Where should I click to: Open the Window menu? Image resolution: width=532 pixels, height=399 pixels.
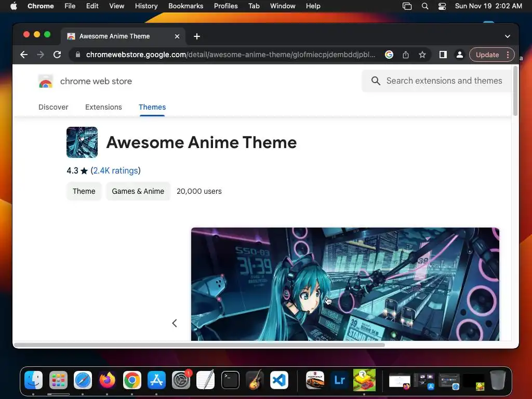[283, 6]
